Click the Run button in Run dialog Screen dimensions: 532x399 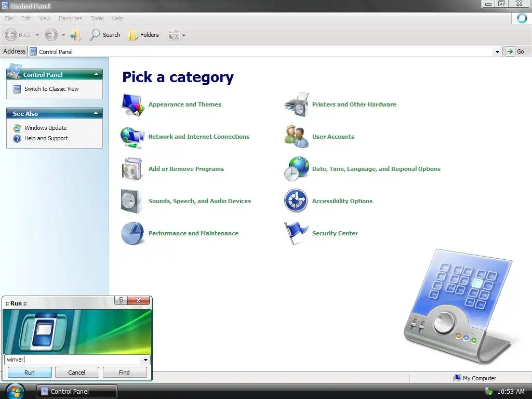tap(30, 373)
